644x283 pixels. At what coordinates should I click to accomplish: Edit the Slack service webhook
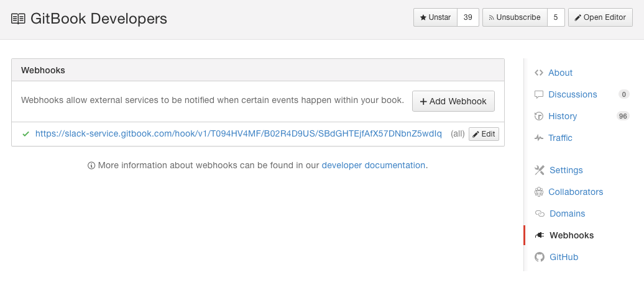point(484,133)
